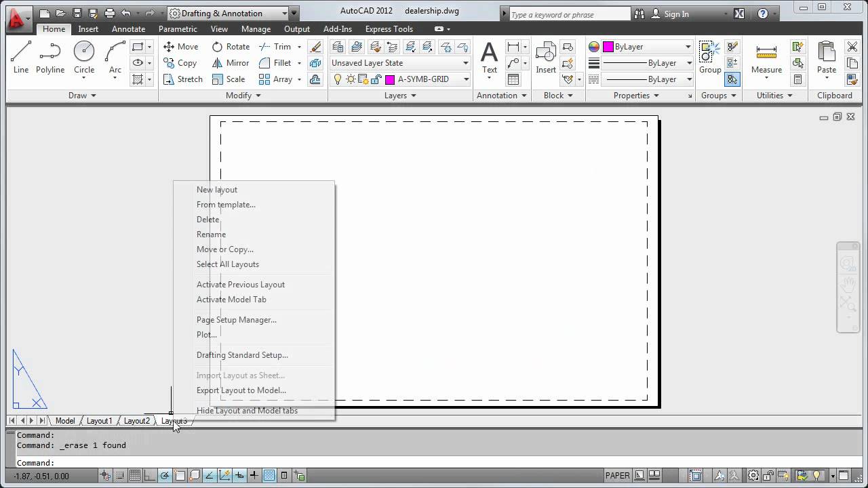868x488 pixels.
Task: Choose Page Setup Manager from context menu
Action: pos(236,319)
